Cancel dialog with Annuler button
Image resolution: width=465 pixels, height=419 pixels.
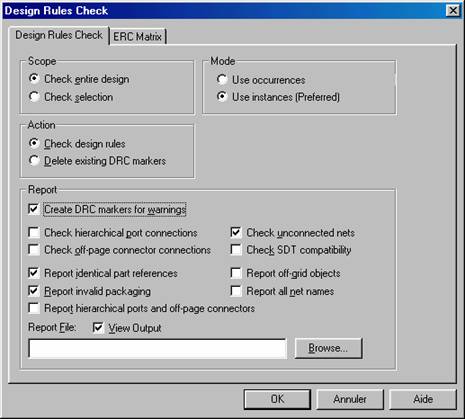350,399
